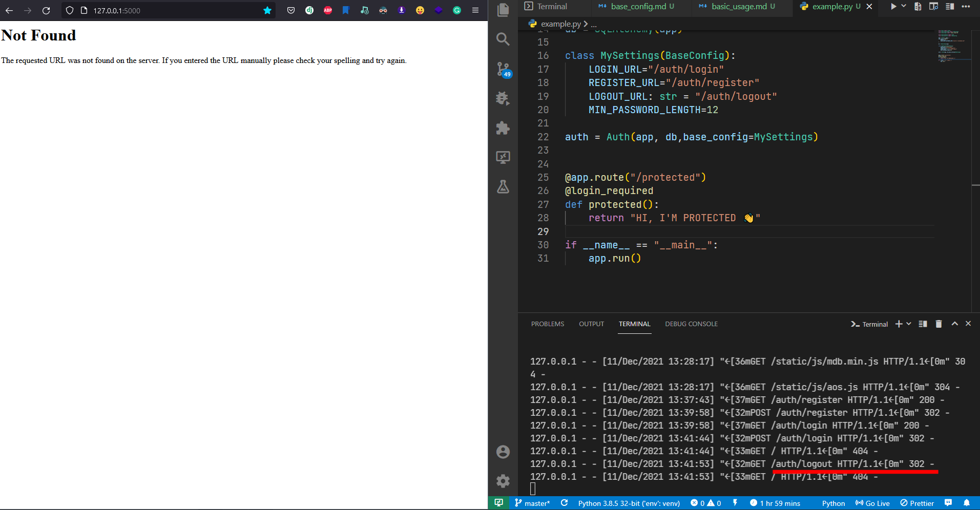Click the master* branch in status bar
This screenshot has width=980, height=510.
click(532, 503)
